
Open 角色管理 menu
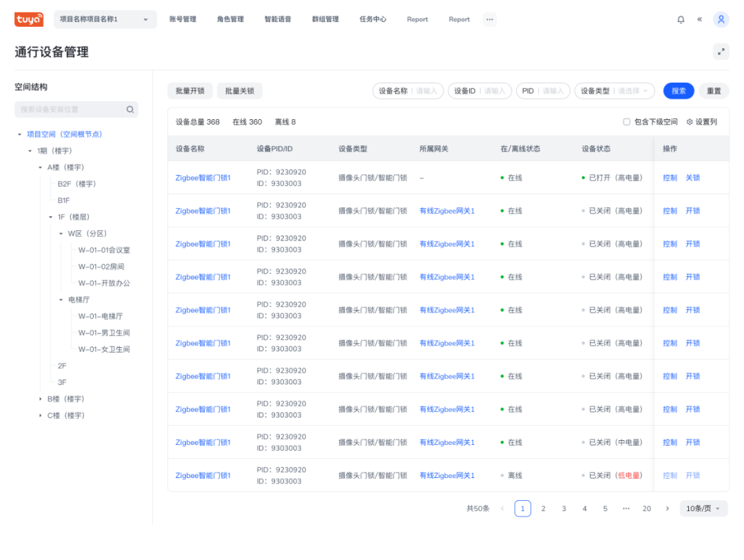point(230,19)
